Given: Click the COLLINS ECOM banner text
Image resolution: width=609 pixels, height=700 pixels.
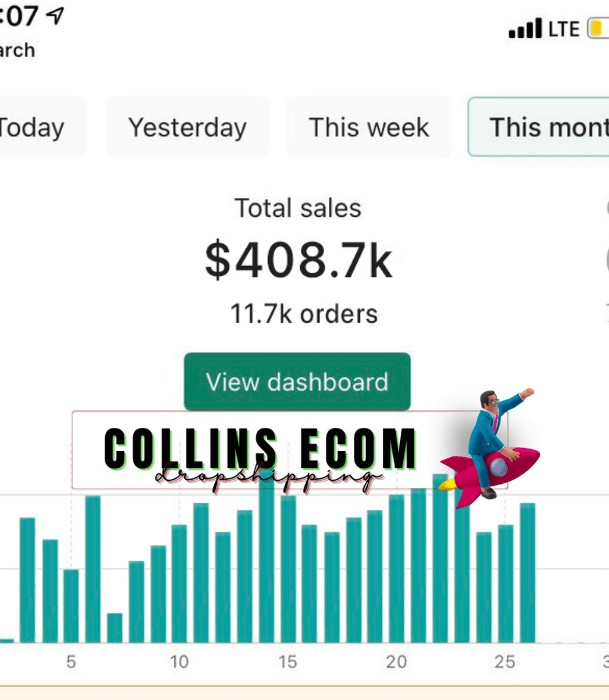Looking at the screenshot, I should click(x=261, y=449).
